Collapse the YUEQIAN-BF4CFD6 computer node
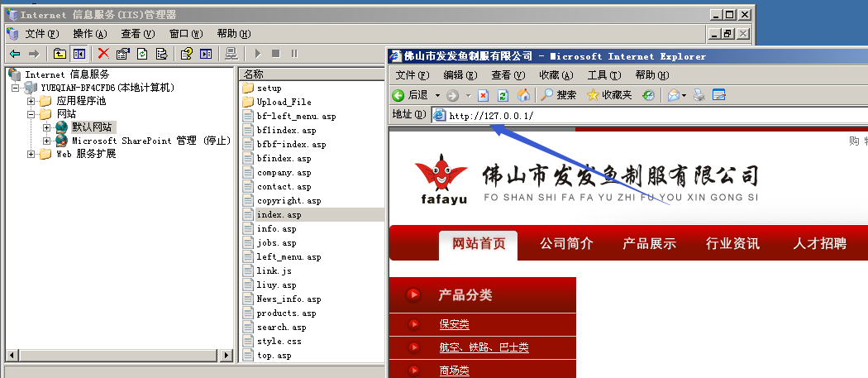The width and height of the screenshot is (868, 378). 16,88
